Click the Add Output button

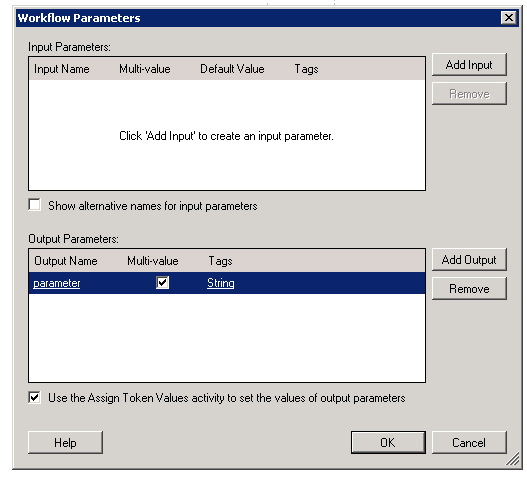[x=469, y=260]
